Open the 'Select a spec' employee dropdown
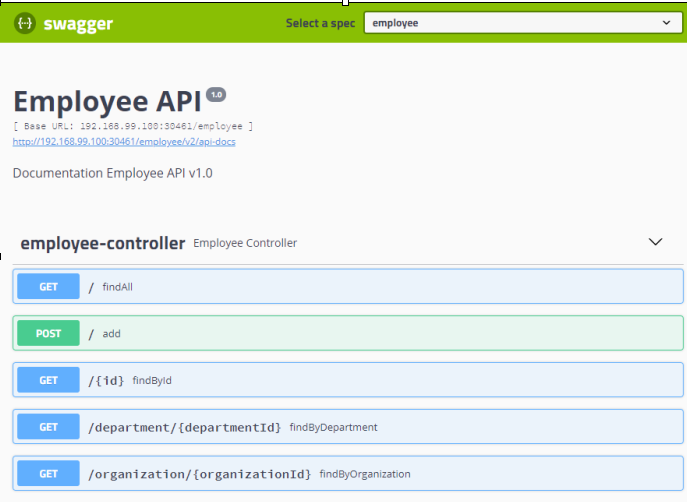687x502 pixels. coord(523,23)
